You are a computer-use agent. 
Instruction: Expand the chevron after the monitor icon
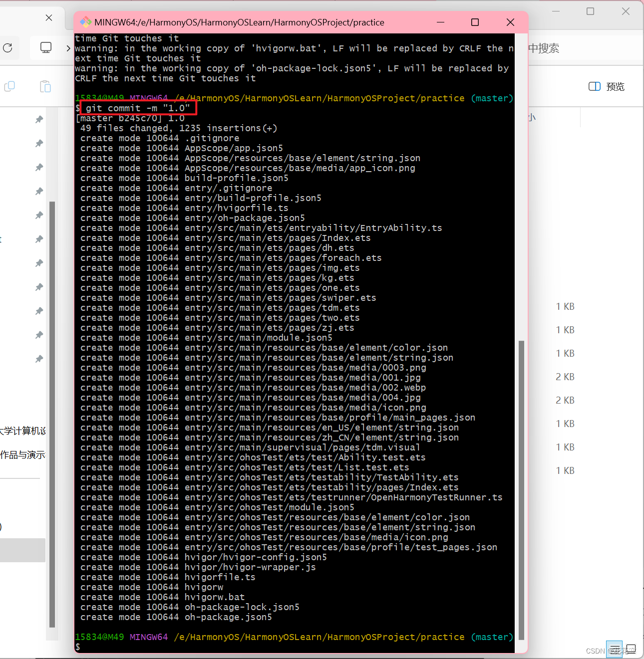click(68, 48)
